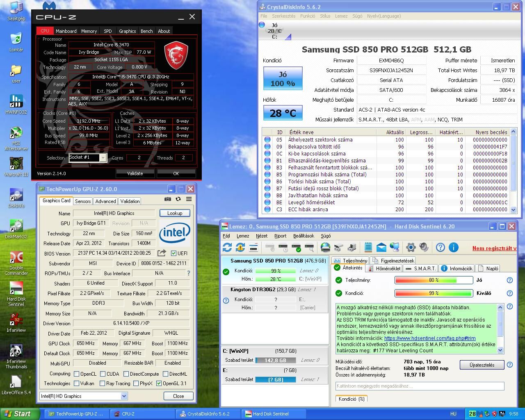
Task: Open the Funkció menu in CrystalDiskInfo
Action: tap(308, 16)
